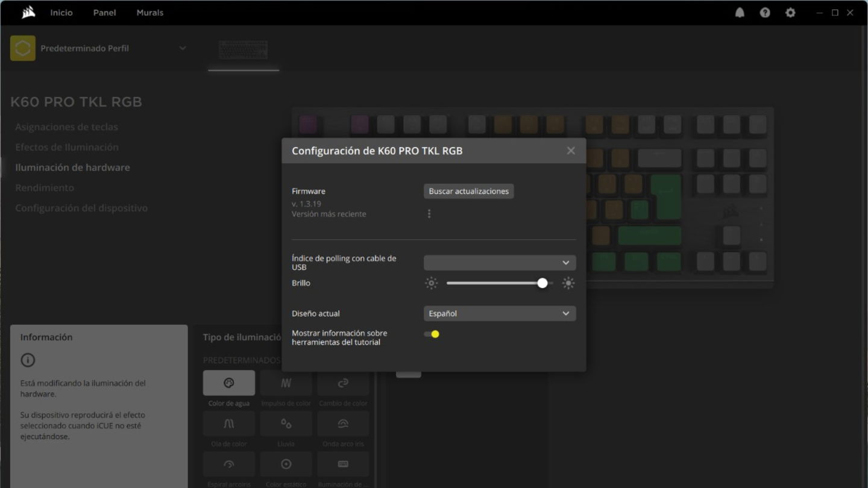Select Onda arco iris lighting effect

(343, 424)
